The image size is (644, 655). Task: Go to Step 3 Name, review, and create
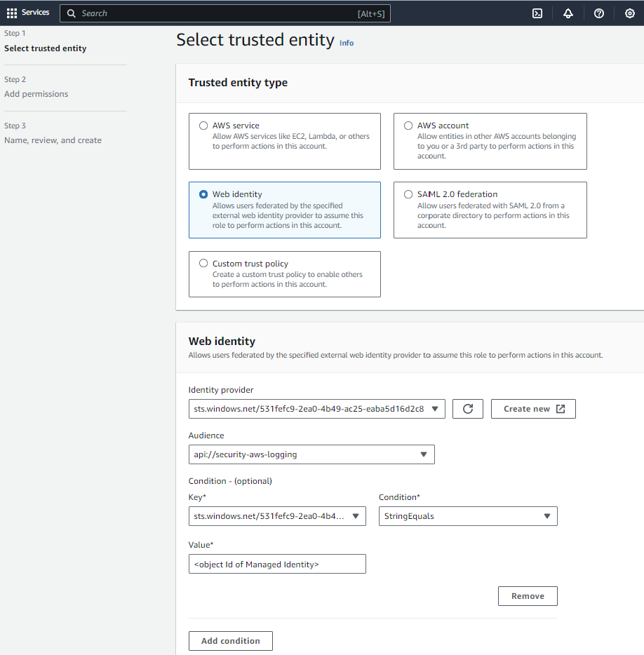pos(53,140)
